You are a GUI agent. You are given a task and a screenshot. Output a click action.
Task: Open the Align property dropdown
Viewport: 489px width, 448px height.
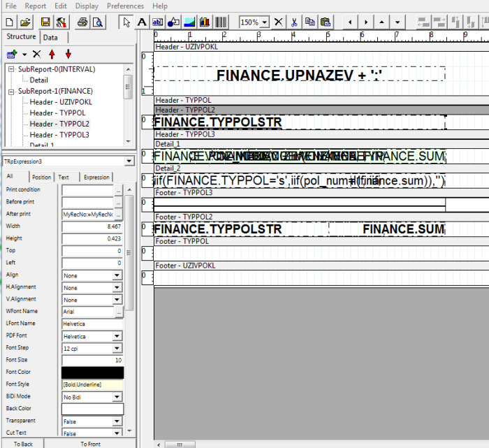117,275
